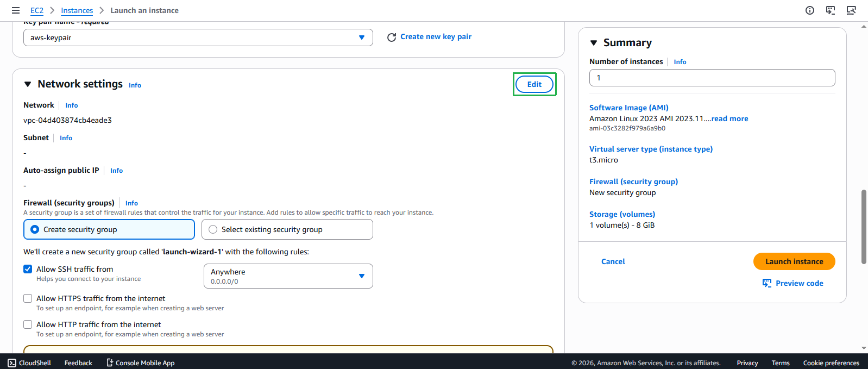Check Allow HTTP traffic from the internet
This screenshot has width=868, height=369.
click(x=28, y=324)
